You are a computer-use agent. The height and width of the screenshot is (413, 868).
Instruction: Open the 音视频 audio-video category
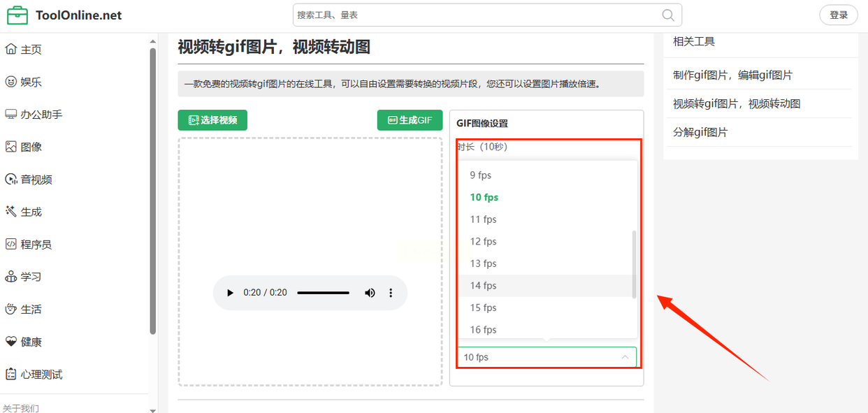click(x=29, y=180)
